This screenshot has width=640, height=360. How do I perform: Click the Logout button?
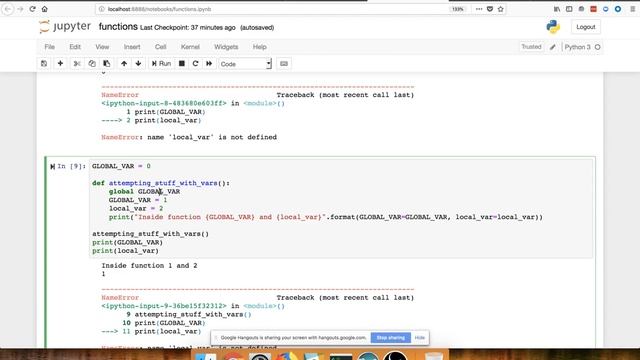(x=586, y=27)
